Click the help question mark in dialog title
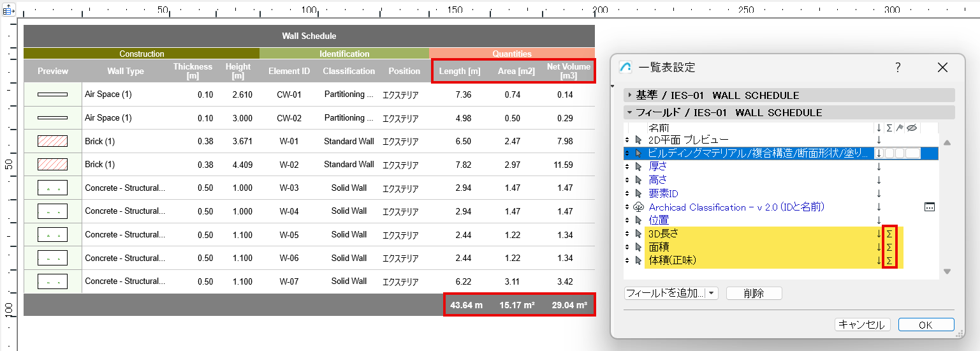 pyautogui.click(x=898, y=68)
